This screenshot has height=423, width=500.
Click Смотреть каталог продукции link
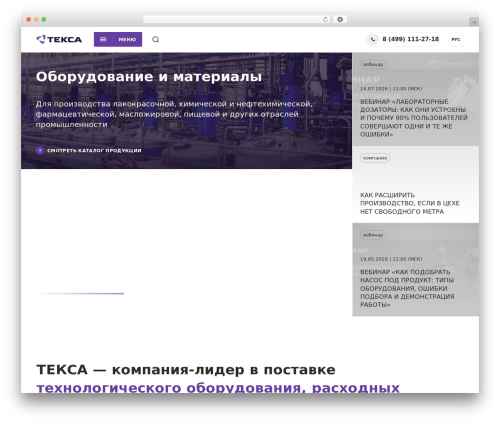tap(94, 150)
